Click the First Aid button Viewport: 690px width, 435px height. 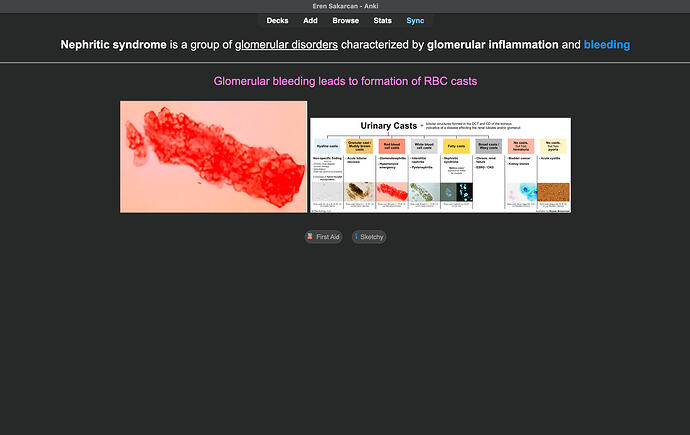point(323,237)
